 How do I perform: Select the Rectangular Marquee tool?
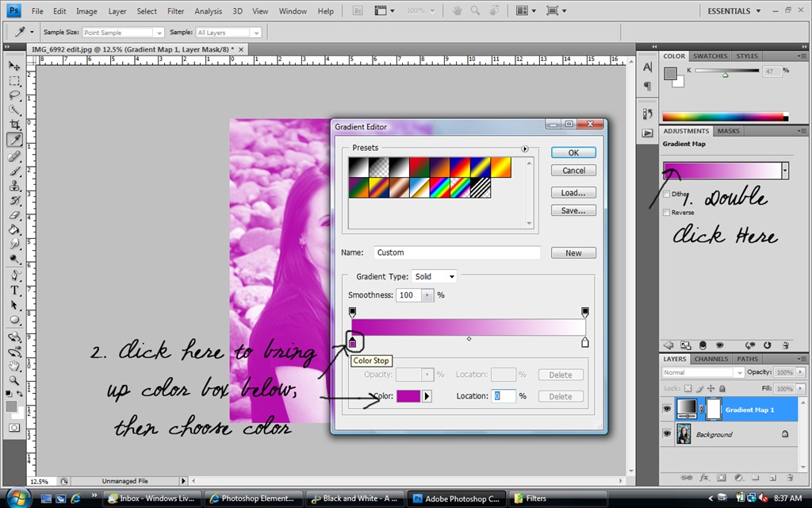tap(14, 81)
